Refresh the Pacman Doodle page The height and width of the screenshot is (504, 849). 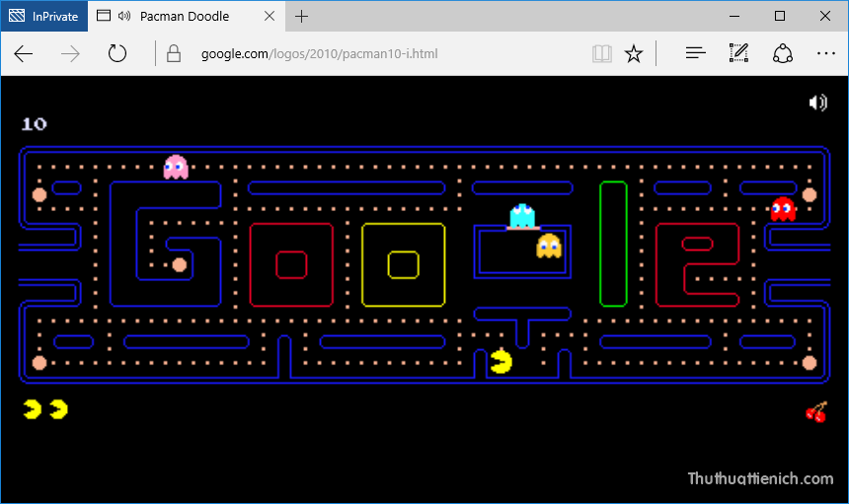coord(116,53)
